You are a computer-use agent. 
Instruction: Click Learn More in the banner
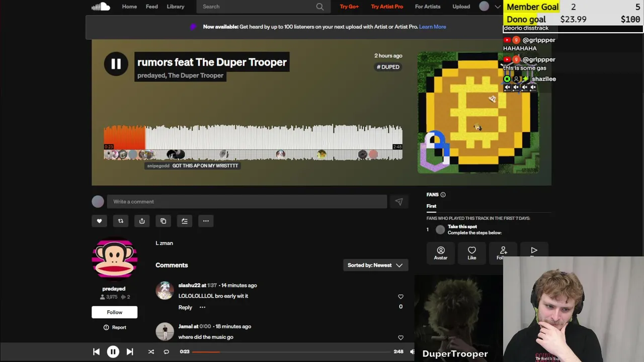[x=433, y=27]
